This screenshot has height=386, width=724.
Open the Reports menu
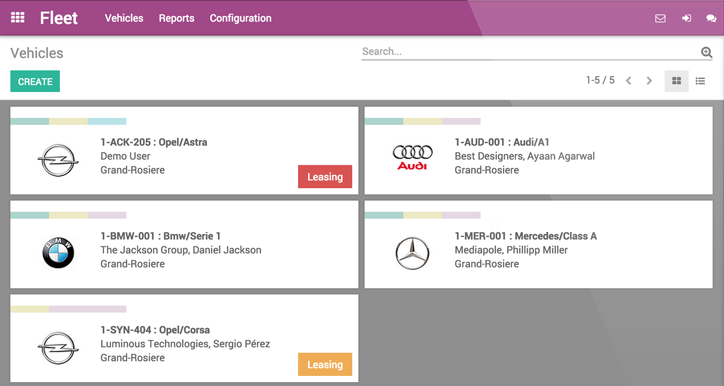click(x=176, y=18)
